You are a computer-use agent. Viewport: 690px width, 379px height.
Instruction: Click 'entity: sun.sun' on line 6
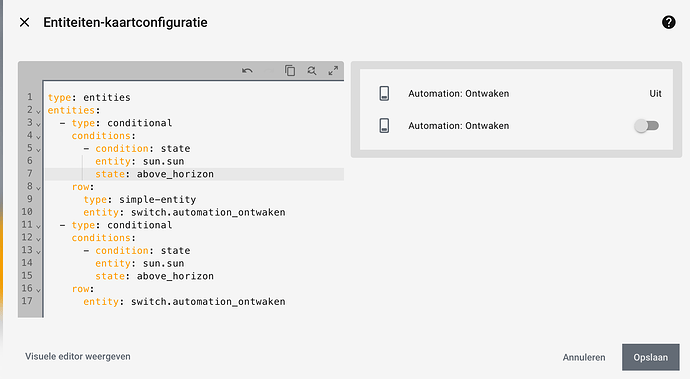click(x=139, y=162)
